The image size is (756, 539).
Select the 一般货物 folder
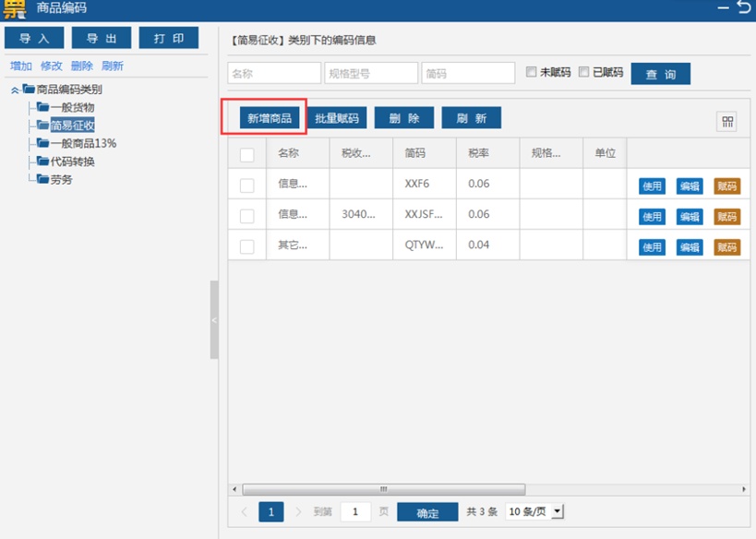pyautogui.click(x=72, y=107)
